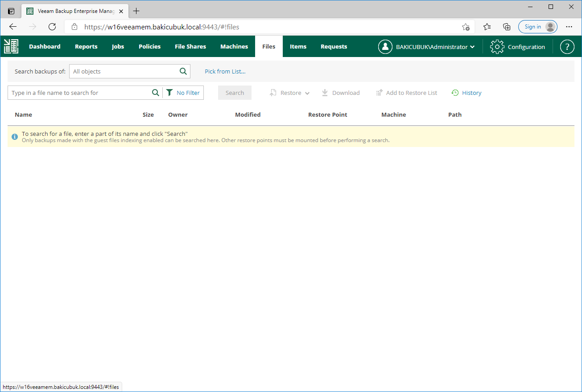Screen dimensions: 582x392
Task: Open the help question mark icon
Action: point(567,47)
